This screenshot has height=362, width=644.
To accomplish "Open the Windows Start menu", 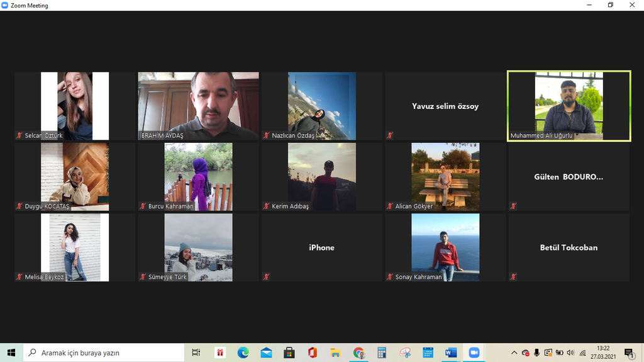I will tap(11, 353).
